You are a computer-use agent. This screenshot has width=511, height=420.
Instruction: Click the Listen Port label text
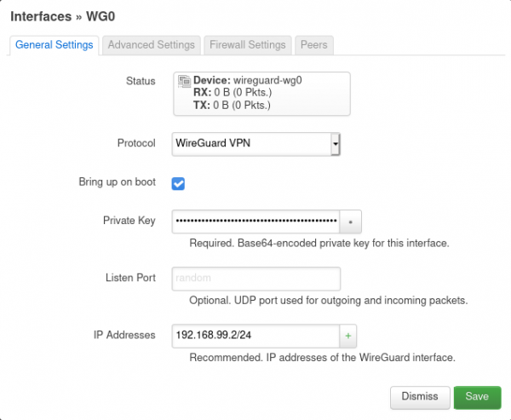point(130,279)
